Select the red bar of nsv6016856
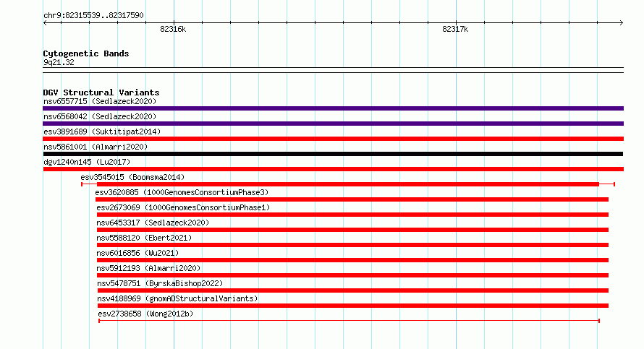 click(353, 260)
